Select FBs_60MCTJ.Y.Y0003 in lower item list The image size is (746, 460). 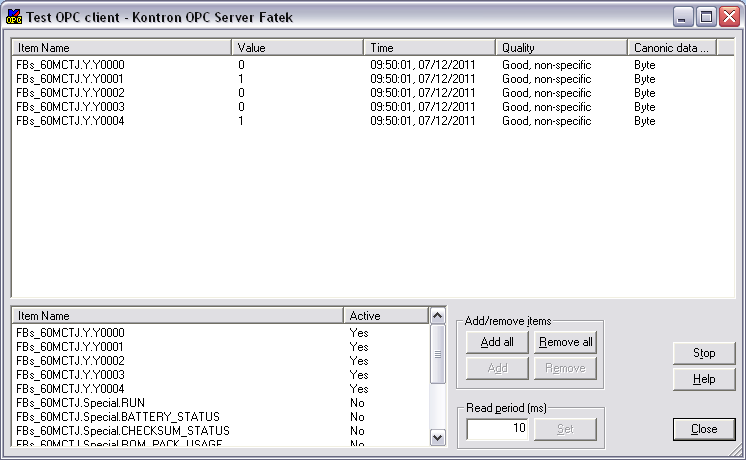(x=70, y=375)
